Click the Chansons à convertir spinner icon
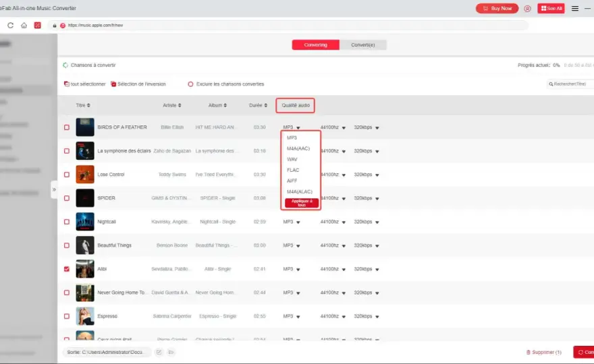Screen dimensions: 594x364 pyautogui.click(x=65, y=65)
